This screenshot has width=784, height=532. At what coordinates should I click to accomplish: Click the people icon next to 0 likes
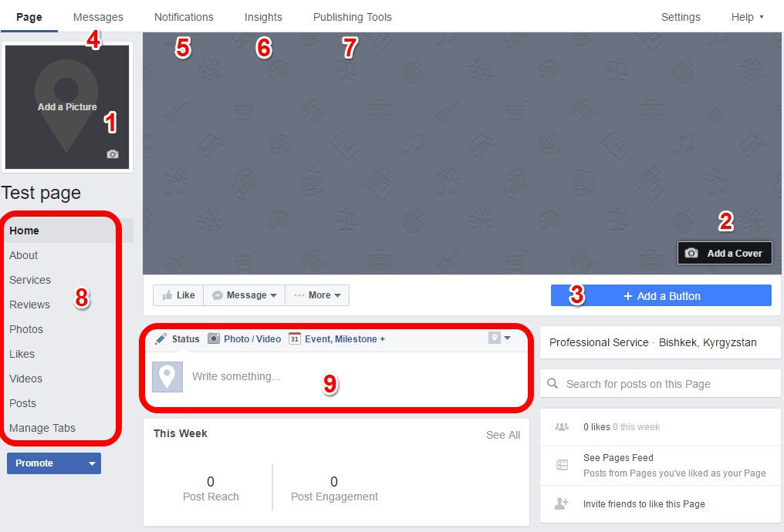pyautogui.click(x=562, y=426)
